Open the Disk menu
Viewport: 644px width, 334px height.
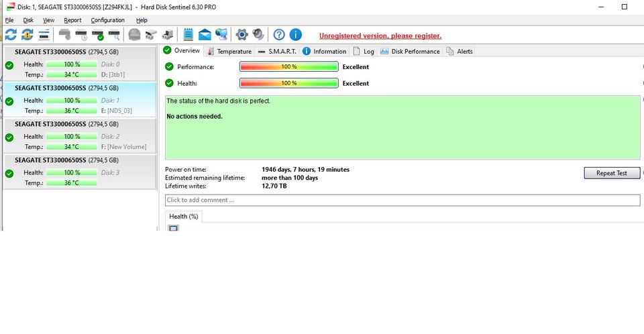point(28,20)
